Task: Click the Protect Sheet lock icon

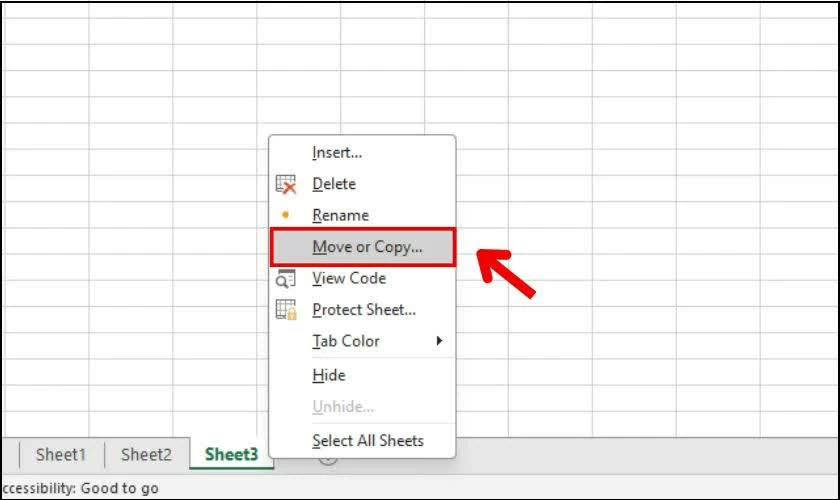Action: (x=286, y=310)
